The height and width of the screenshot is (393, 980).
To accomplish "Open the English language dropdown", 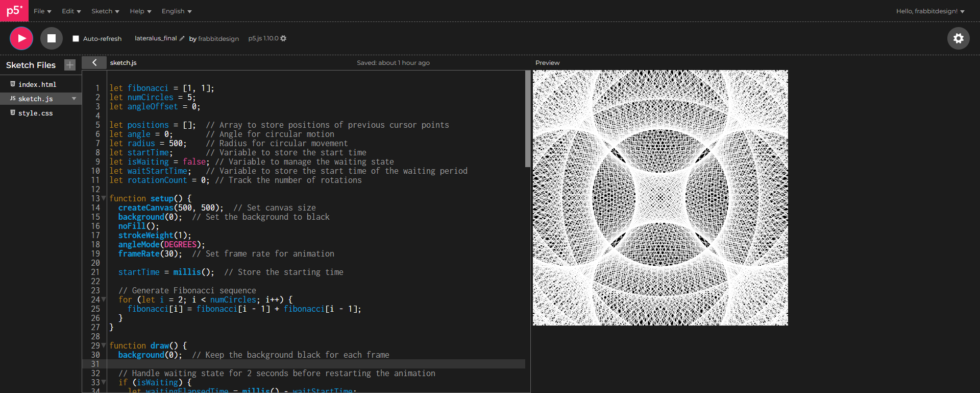I will pyautogui.click(x=177, y=11).
